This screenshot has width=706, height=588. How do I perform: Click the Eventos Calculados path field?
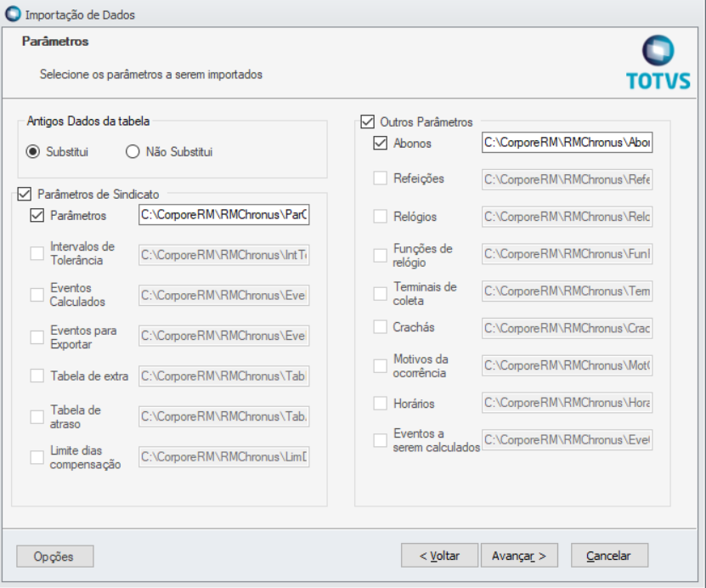(223, 296)
